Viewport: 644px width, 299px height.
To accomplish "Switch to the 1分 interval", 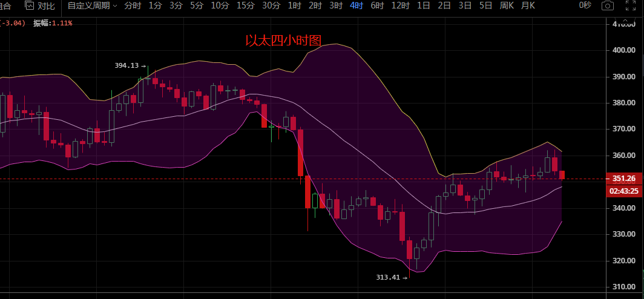I will 155,6.
